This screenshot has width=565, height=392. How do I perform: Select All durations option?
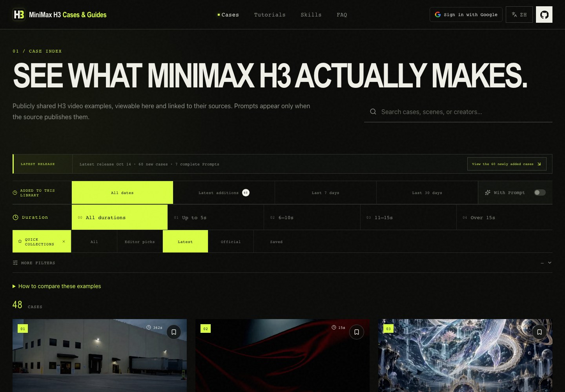coord(120,217)
